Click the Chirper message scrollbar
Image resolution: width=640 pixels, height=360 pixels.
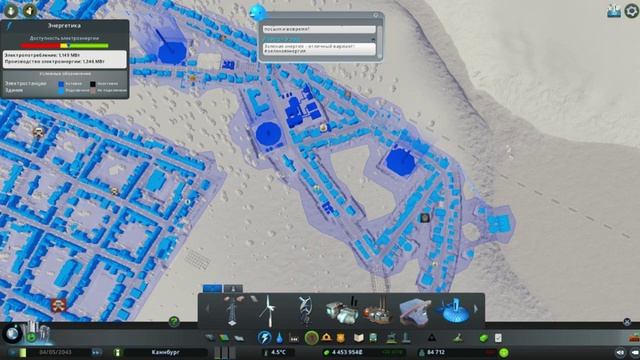(380, 41)
